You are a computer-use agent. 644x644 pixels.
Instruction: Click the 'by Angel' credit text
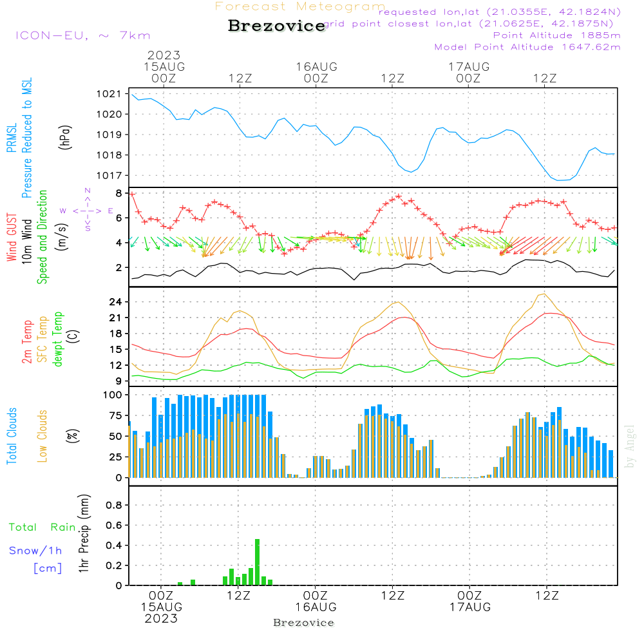pyautogui.click(x=630, y=446)
